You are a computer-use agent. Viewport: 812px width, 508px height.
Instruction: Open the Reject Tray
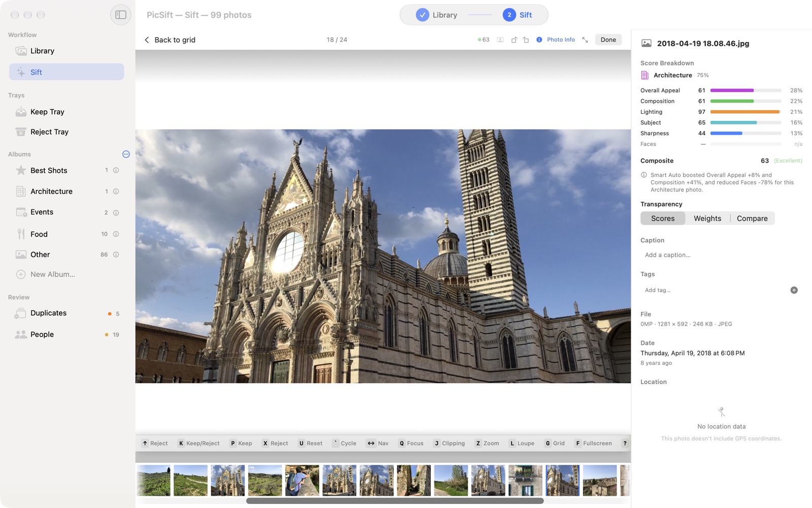pyautogui.click(x=66, y=132)
